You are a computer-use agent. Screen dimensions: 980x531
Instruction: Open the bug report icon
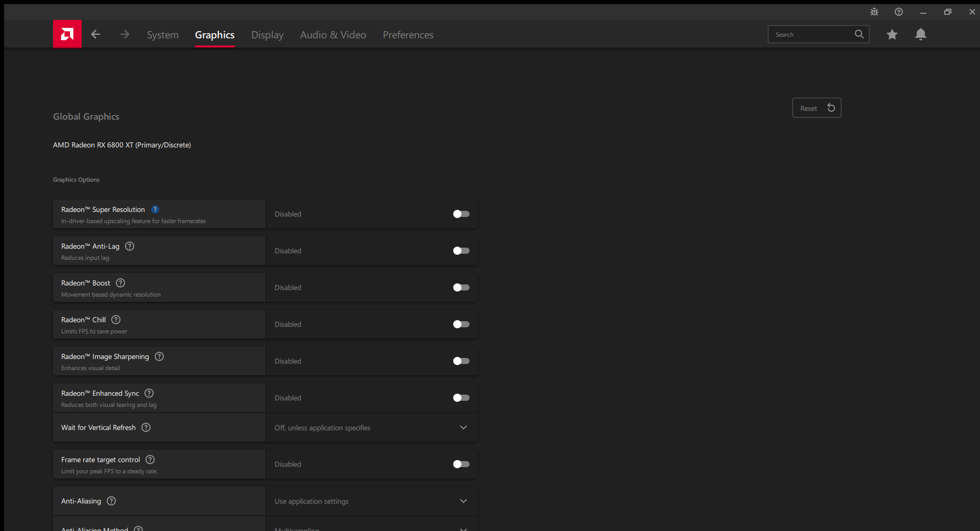tap(874, 12)
